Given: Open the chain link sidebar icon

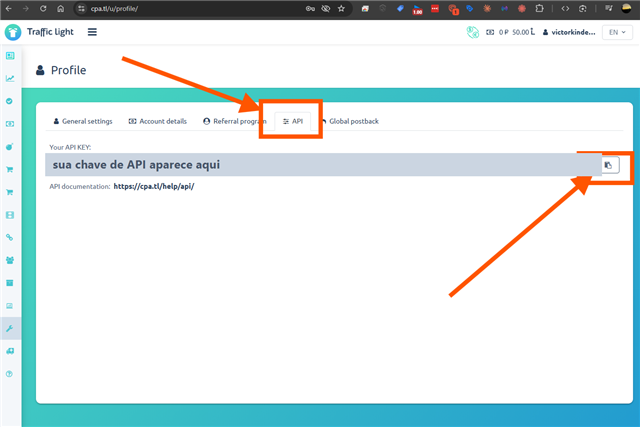Looking at the screenshot, I should pos(9,237).
